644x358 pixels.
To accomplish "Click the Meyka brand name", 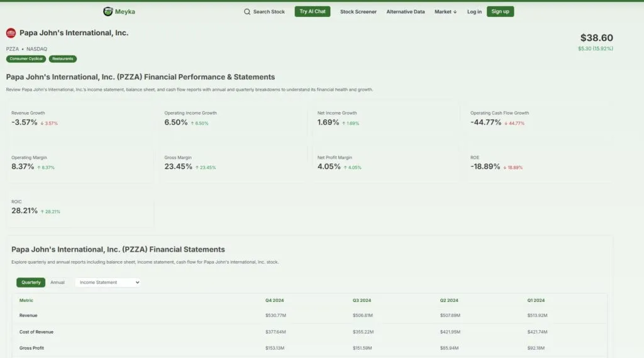I will click(x=125, y=12).
